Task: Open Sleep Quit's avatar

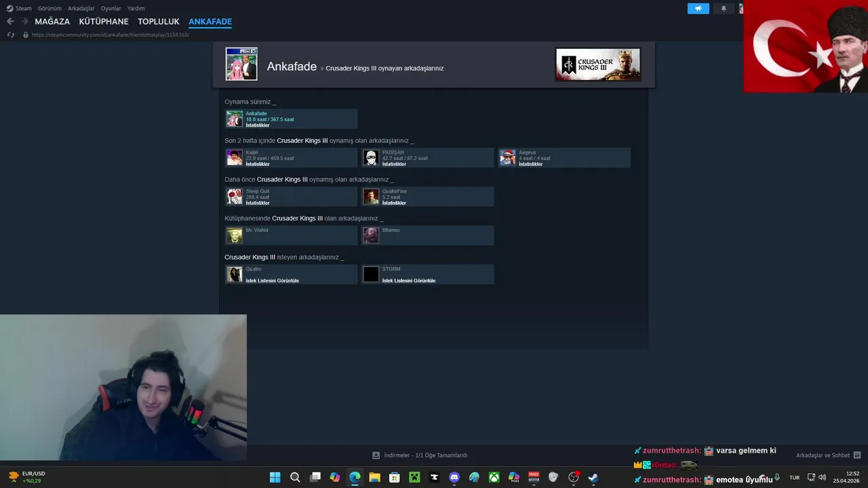Action: coord(235,197)
